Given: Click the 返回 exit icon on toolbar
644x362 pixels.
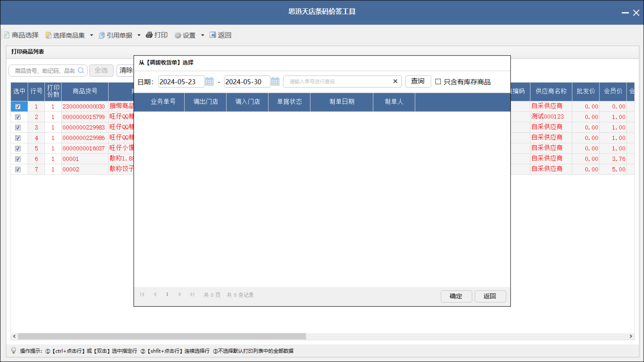Looking at the screenshot, I should [x=213, y=35].
